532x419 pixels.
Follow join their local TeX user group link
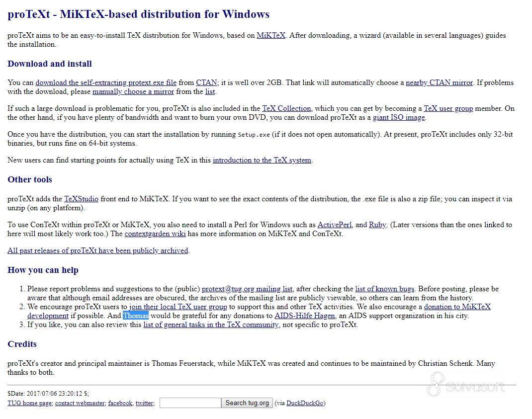click(178, 307)
